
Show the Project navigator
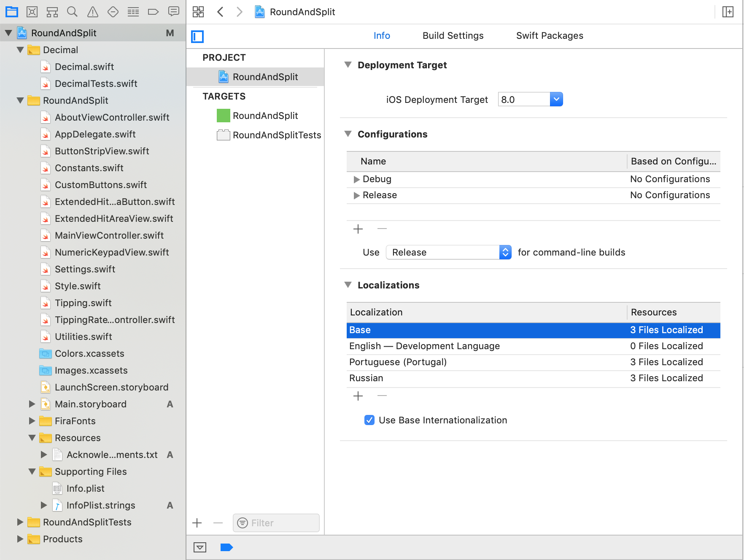click(x=12, y=12)
